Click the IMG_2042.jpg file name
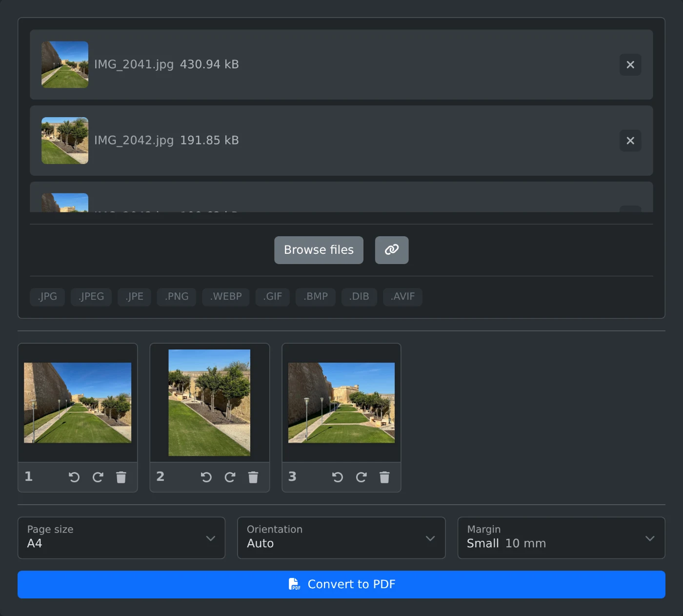The height and width of the screenshot is (616, 683). point(134,141)
